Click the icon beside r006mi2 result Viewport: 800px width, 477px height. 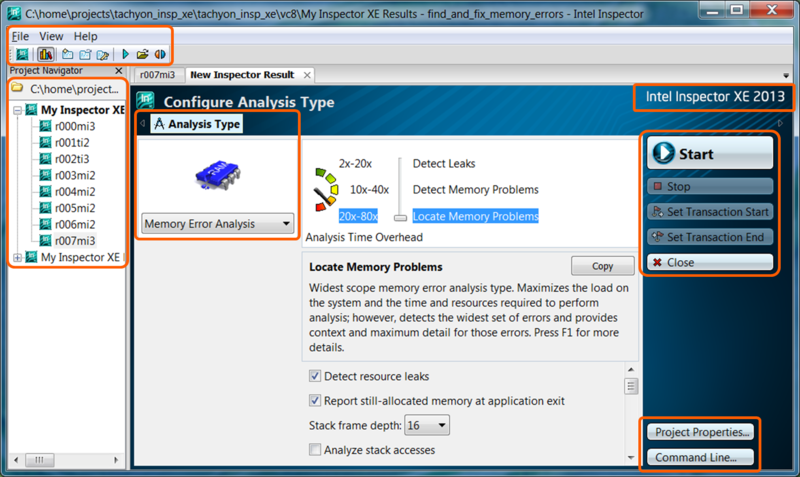45,224
